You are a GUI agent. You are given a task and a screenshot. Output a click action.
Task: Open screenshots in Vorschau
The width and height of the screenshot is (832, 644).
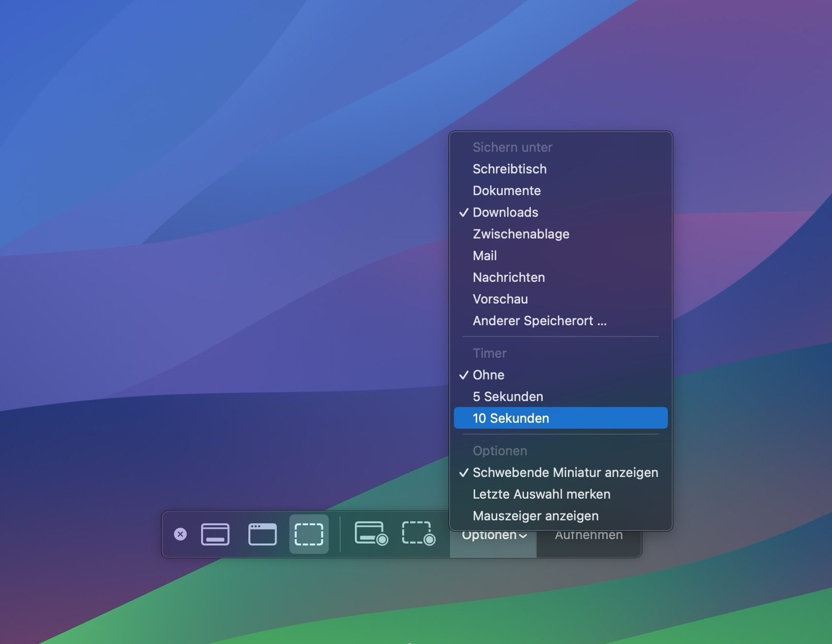tap(500, 299)
